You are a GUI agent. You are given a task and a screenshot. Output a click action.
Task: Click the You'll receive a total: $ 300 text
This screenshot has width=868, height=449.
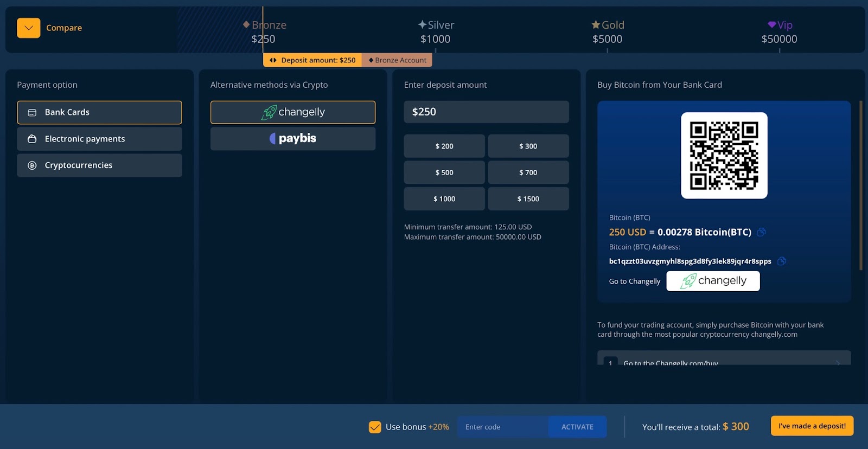click(695, 427)
